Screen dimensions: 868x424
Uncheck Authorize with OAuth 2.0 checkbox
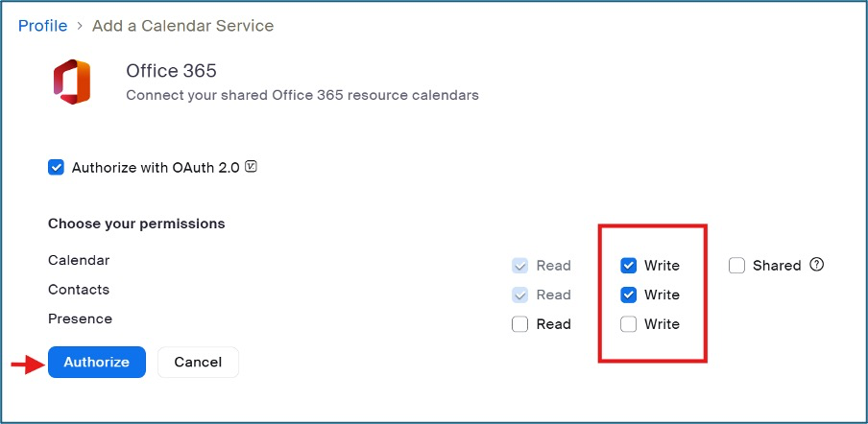pos(56,168)
